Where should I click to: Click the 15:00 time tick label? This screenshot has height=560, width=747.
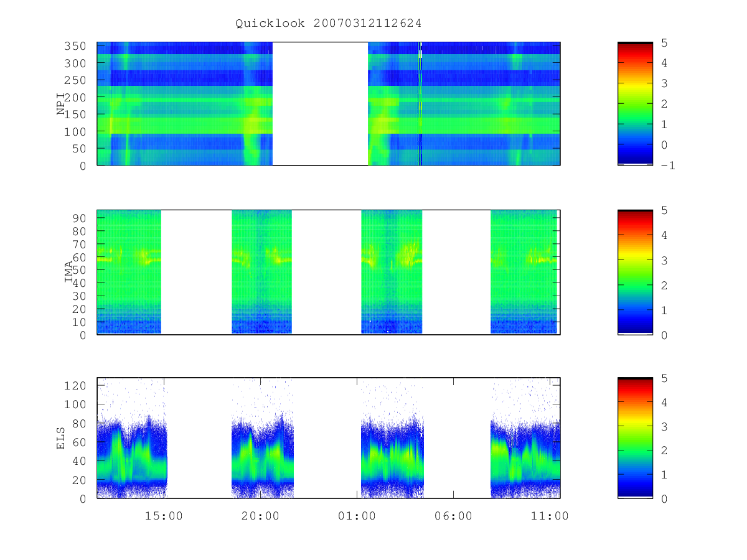(x=164, y=516)
